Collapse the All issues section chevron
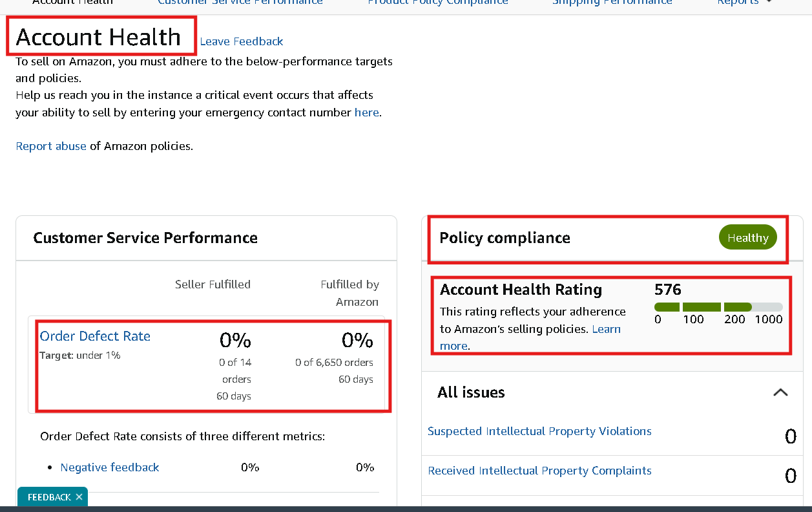The image size is (812, 512). (780, 392)
